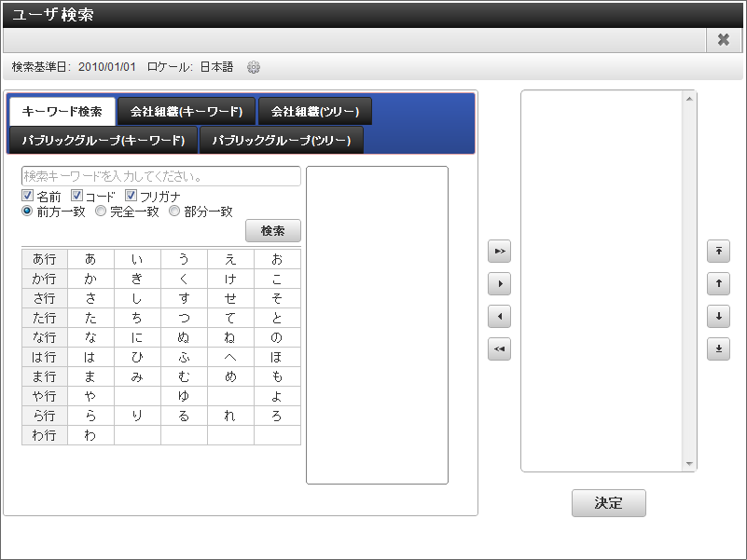Image resolution: width=747 pixels, height=560 pixels.
Task: Move selected item back to the left
Action: 499,316
